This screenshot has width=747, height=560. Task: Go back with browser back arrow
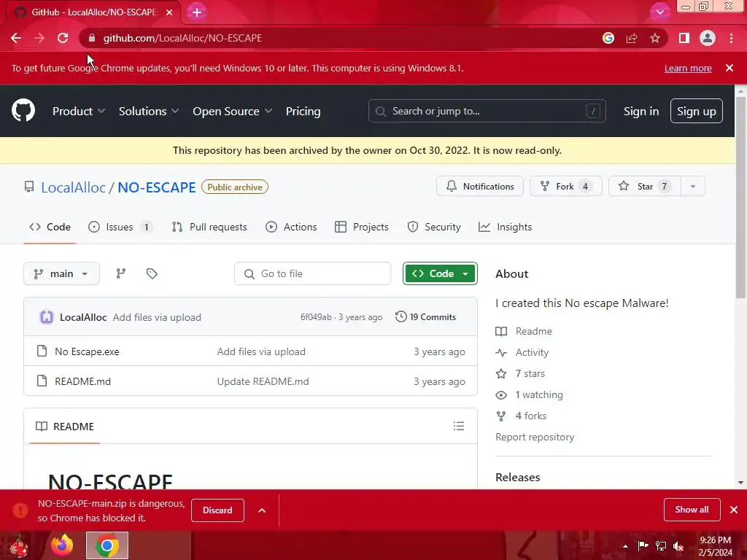(x=16, y=38)
